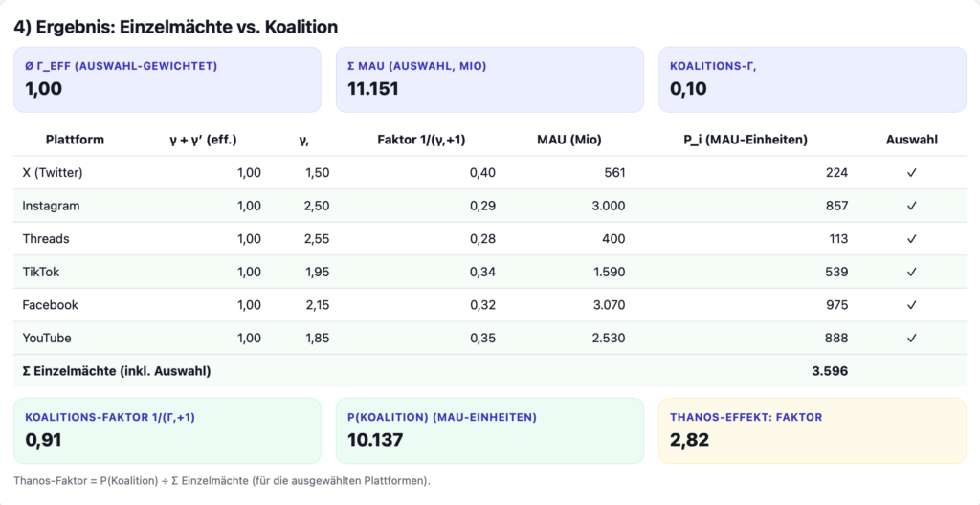
Task: Click the Σ Einzelmächte total value 3.596
Action: pyautogui.click(x=829, y=371)
